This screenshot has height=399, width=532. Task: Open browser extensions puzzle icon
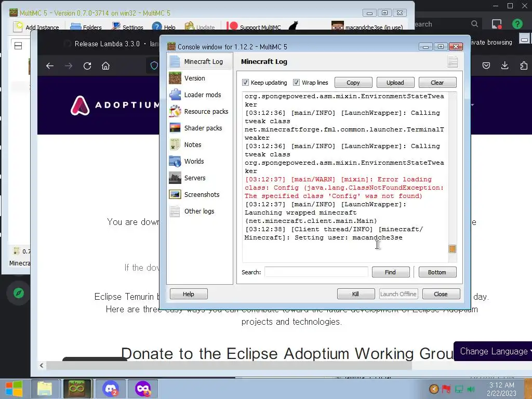(524, 65)
